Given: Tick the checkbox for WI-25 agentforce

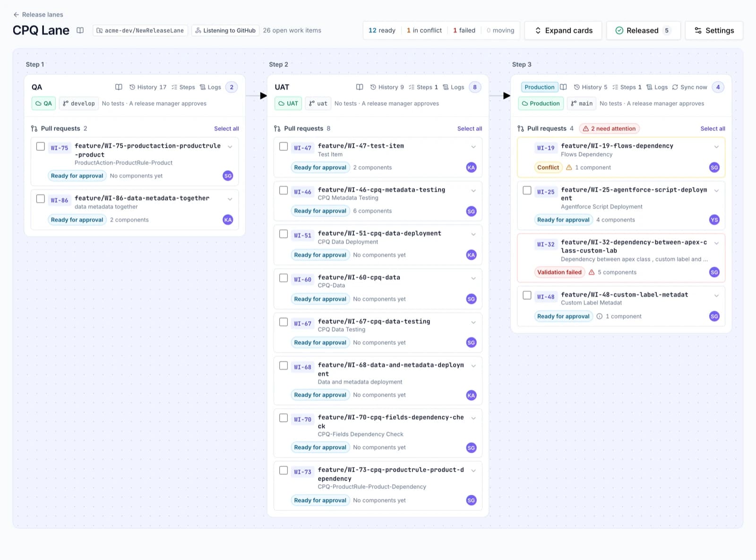Looking at the screenshot, I should (527, 190).
